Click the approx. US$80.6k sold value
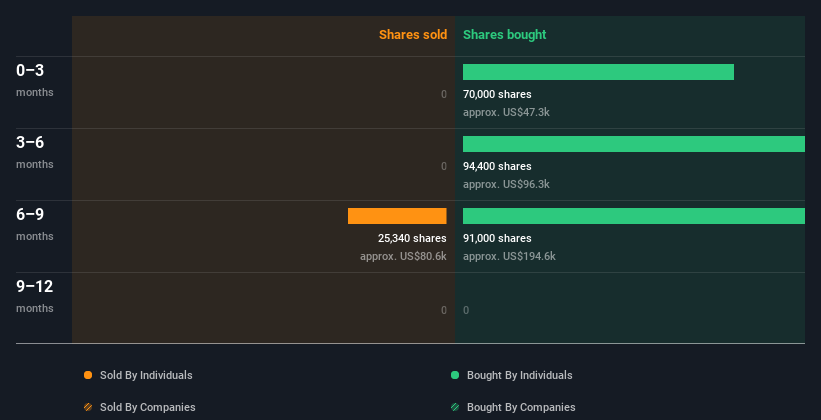Image resolution: width=821 pixels, height=420 pixels. pos(403,256)
